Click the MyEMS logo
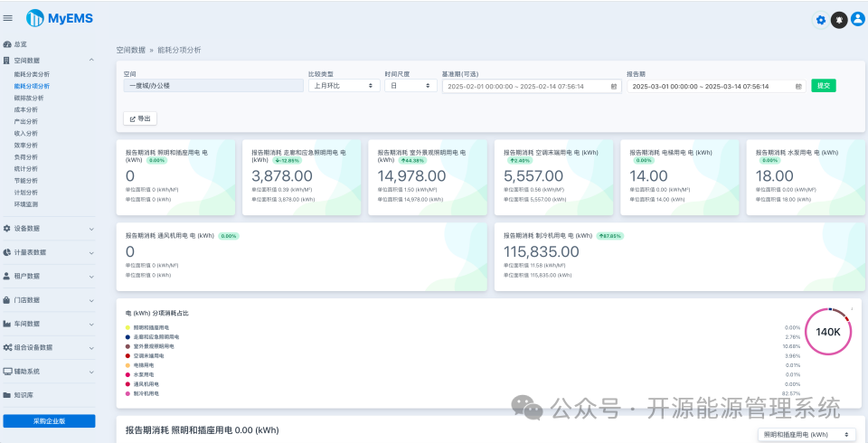The image size is (868, 443). click(x=60, y=18)
